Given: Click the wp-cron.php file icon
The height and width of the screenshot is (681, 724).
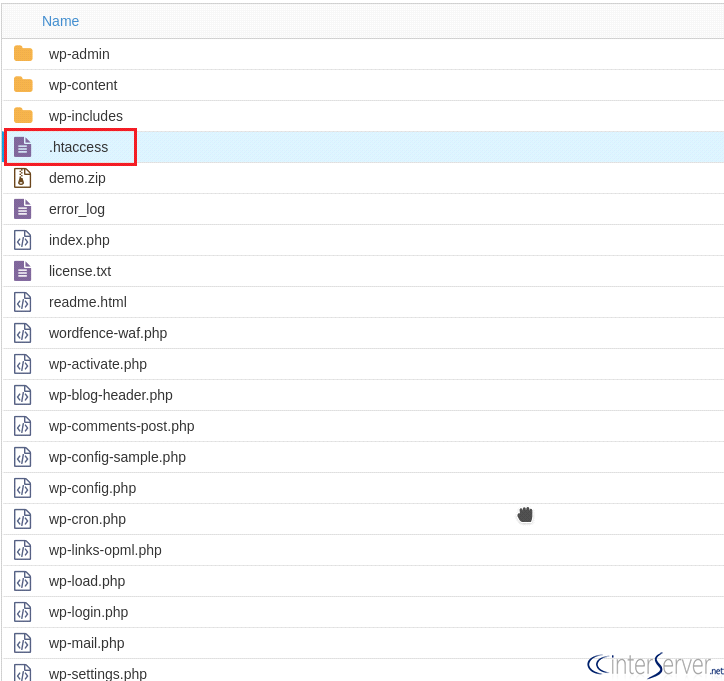Looking at the screenshot, I should click(x=23, y=519).
